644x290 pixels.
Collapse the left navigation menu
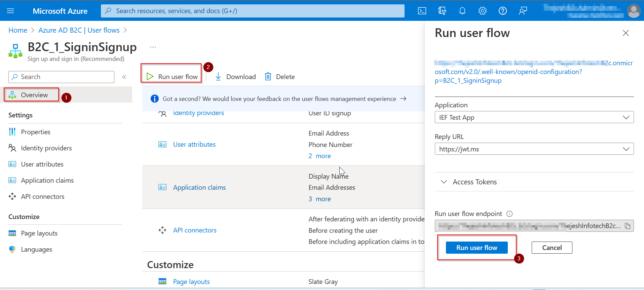click(124, 77)
